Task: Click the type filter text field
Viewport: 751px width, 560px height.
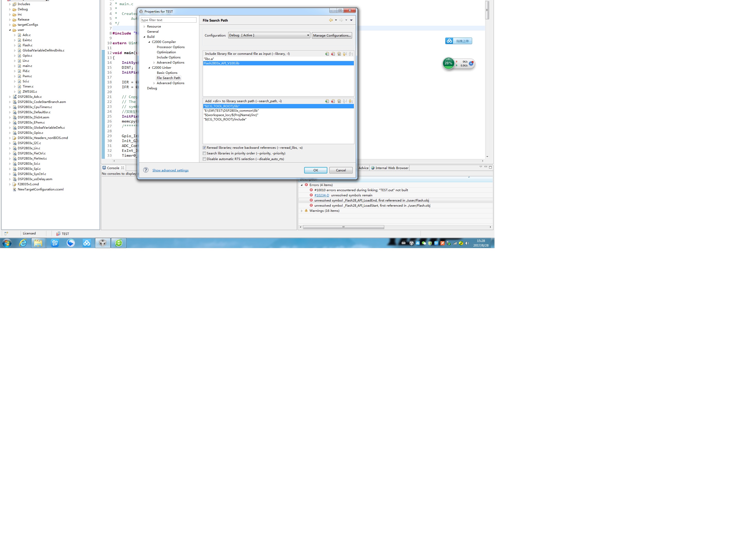Action: pyautogui.click(x=168, y=20)
